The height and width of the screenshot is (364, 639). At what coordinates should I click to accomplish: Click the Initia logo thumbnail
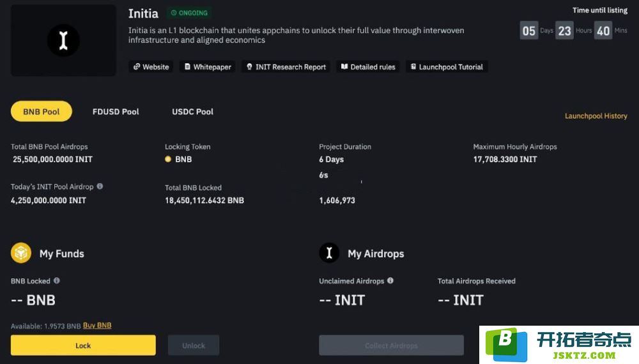click(x=63, y=40)
